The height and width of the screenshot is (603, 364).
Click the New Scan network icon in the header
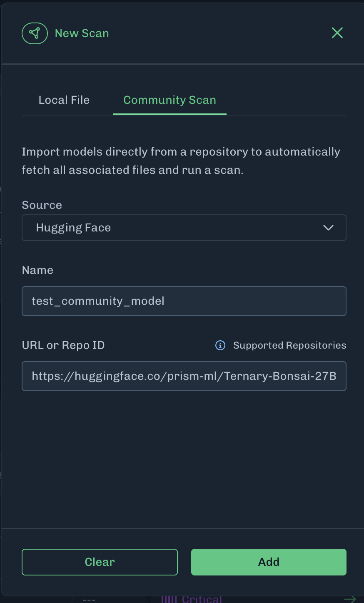click(35, 33)
